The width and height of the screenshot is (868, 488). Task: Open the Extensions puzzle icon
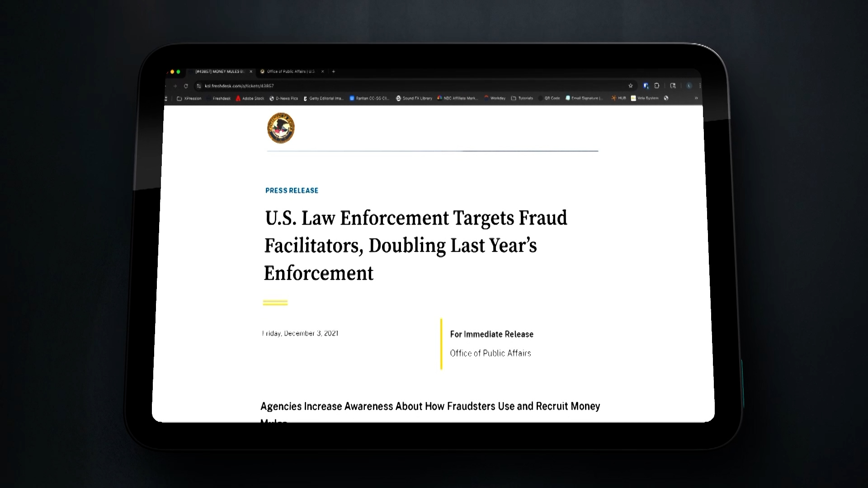point(657,85)
